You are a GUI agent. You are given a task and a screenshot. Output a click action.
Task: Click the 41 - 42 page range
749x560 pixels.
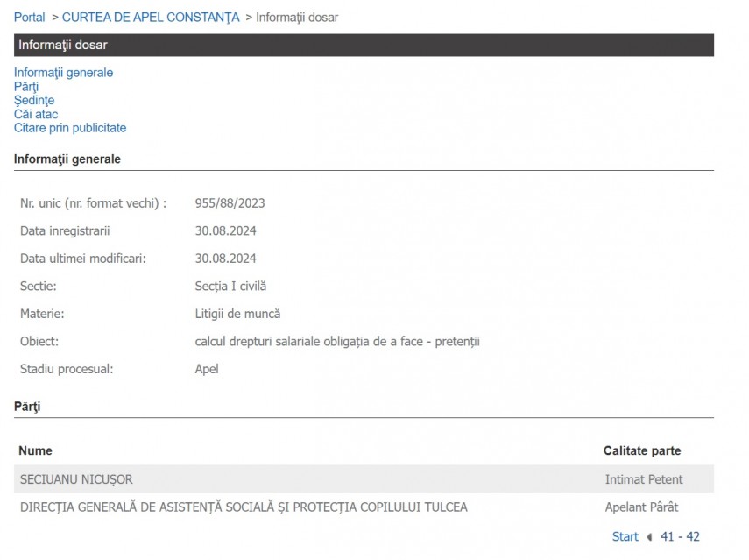(680, 536)
